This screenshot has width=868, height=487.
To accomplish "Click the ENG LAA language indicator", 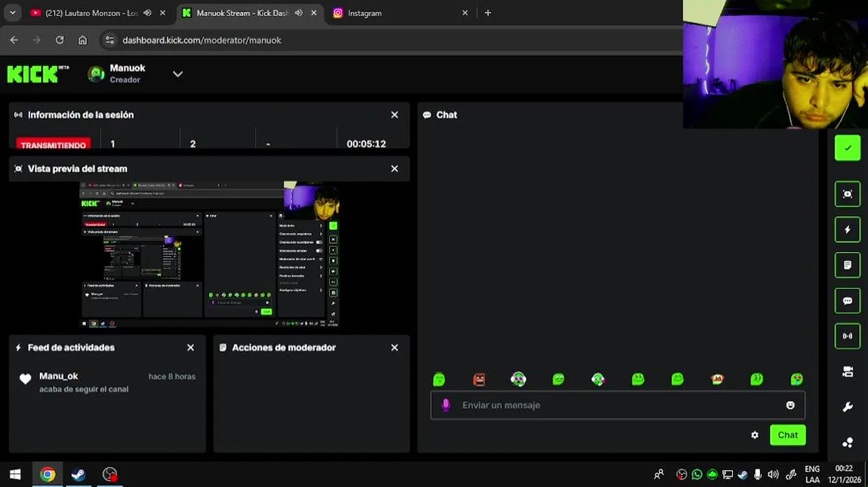I will 813,474.
